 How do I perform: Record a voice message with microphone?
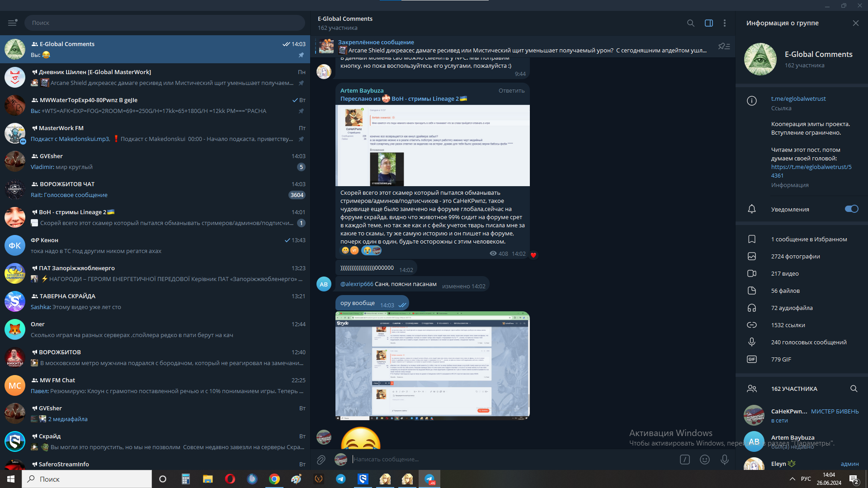click(724, 460)
